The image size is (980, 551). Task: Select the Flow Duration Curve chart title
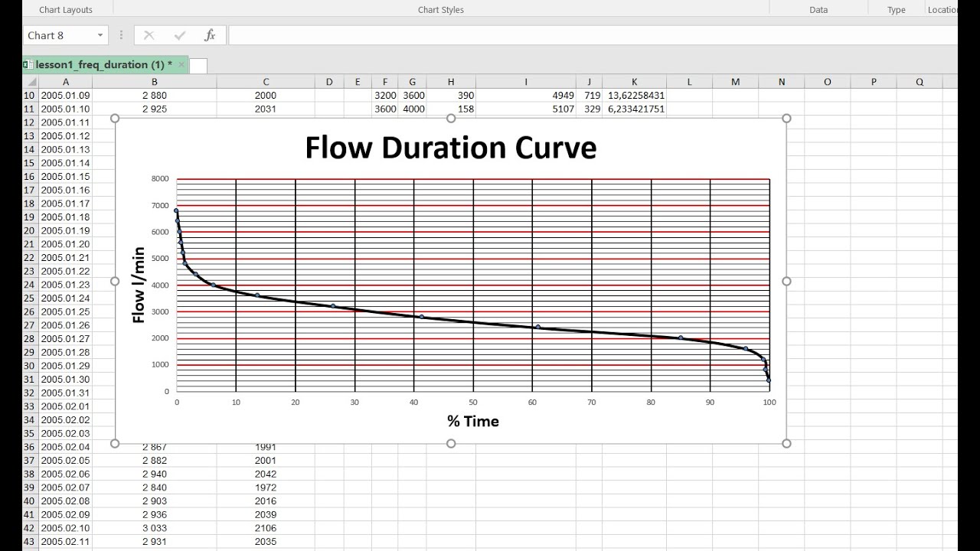click(x=450, y=147)
